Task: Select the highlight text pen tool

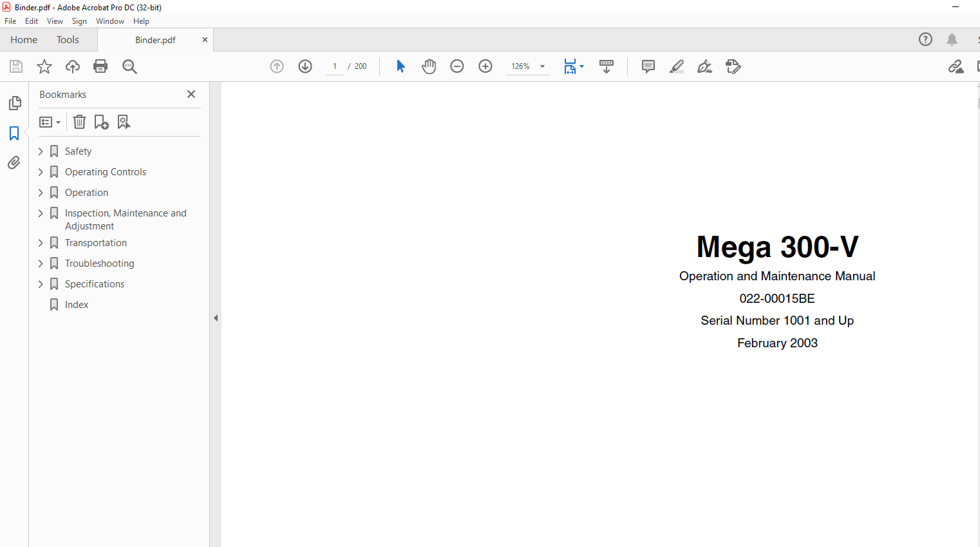Action: [677, 66]
